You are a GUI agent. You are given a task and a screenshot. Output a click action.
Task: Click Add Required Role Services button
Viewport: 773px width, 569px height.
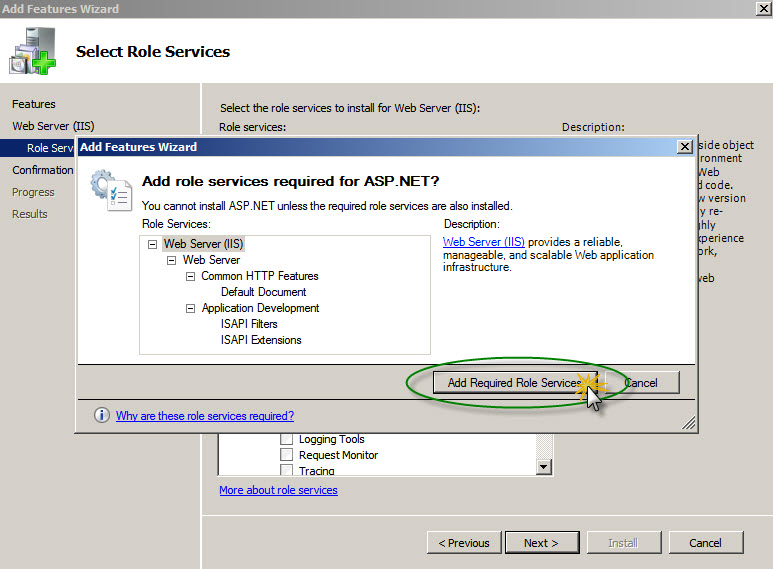[515, 383]
